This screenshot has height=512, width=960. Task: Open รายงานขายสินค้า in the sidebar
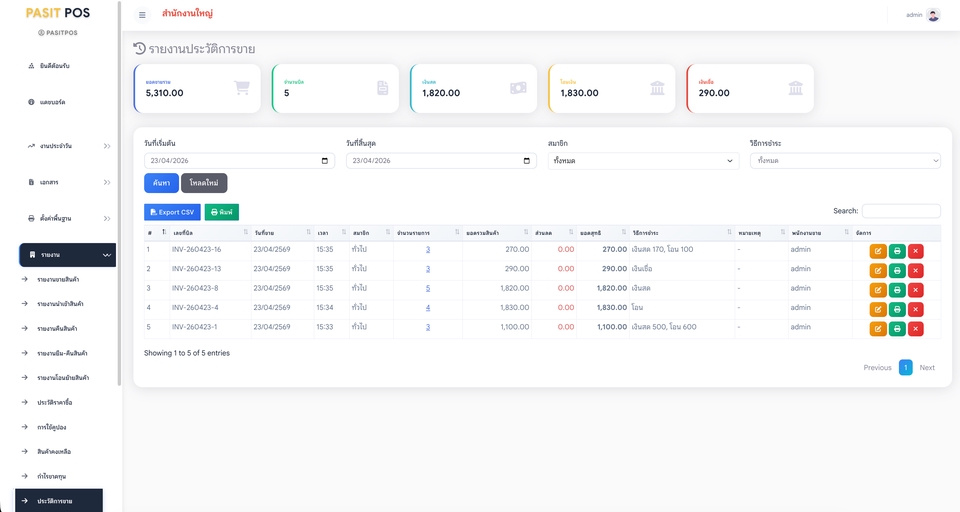pyautogui.click(x=58, y=279)
